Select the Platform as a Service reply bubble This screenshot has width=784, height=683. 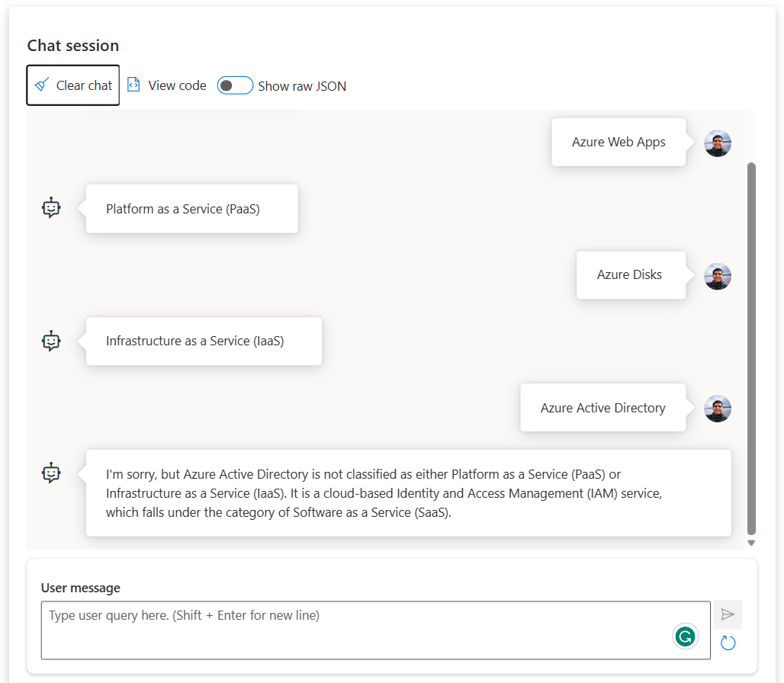tap(191, 208)
